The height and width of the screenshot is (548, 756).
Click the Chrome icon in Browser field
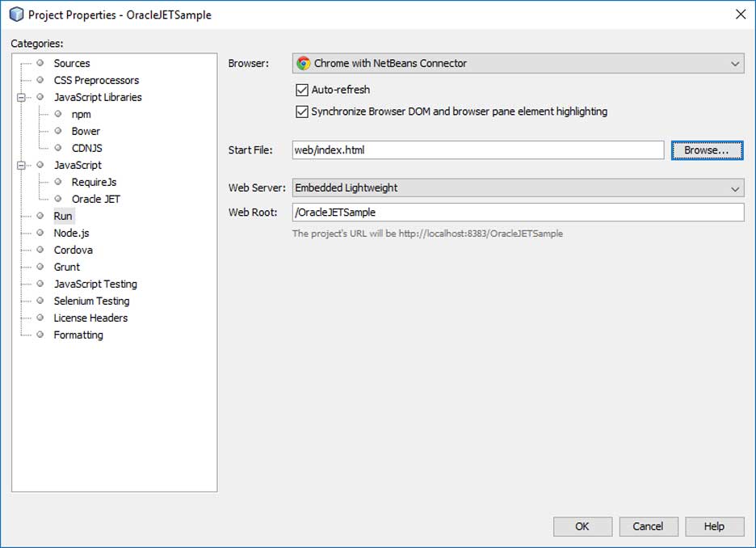pyautogui.click(x=304, y=63)
